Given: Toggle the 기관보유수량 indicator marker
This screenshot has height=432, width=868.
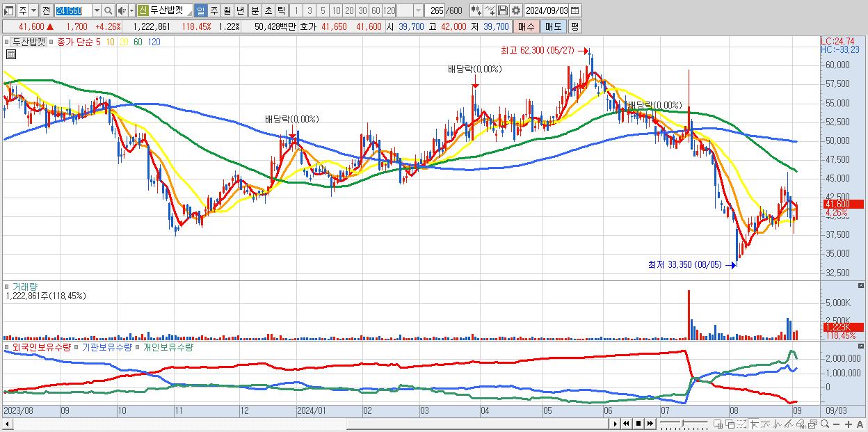Looking at the screenshot, I should 77,346.
